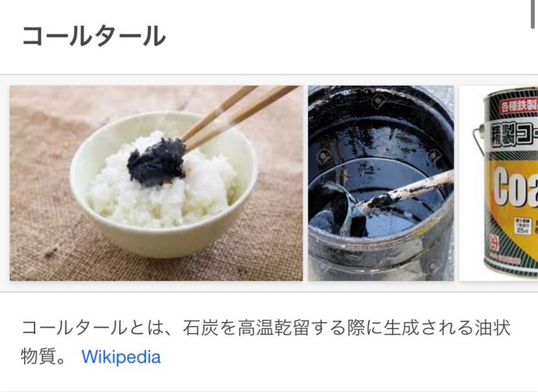Click the small white label on can
Viewport: 538px width, 392px height.
click(522, 225)
